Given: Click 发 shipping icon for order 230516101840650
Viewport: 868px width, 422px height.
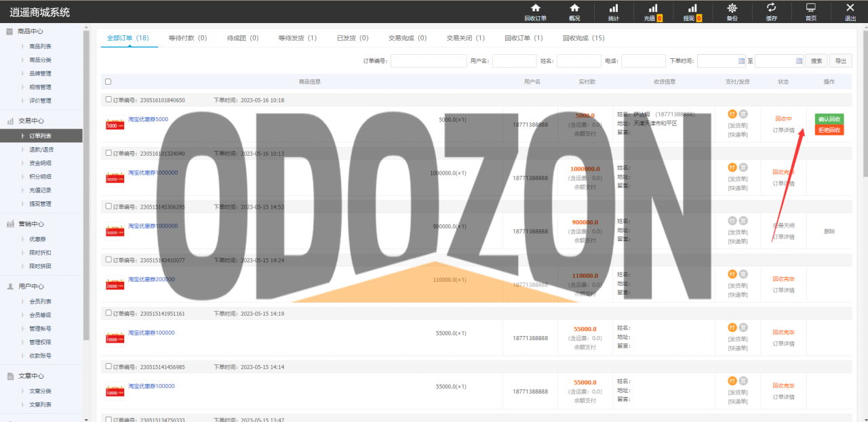Looking at the screenshot, I should tap(743, 114).
